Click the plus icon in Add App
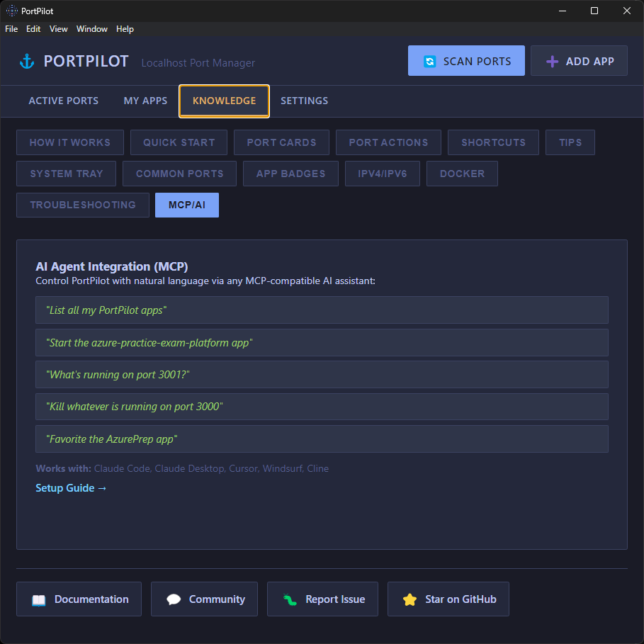Screen dimensions: 644x644 tap(552, 62)
